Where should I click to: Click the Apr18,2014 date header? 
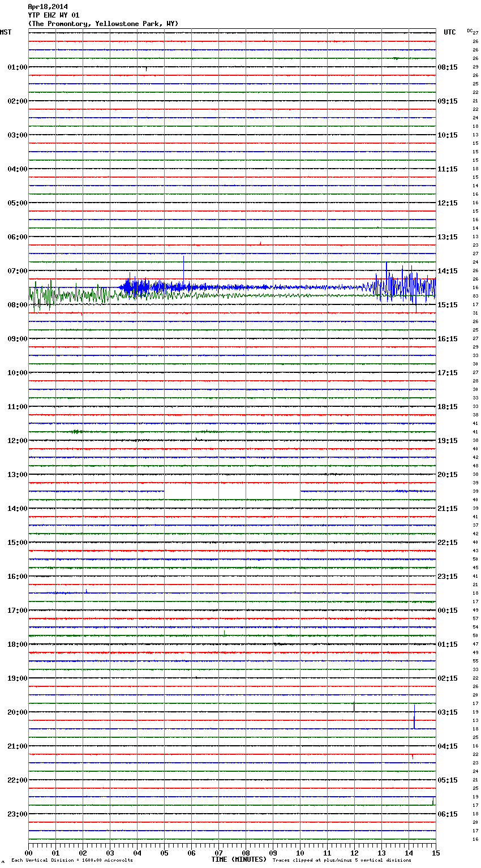[x=48, y=7]
